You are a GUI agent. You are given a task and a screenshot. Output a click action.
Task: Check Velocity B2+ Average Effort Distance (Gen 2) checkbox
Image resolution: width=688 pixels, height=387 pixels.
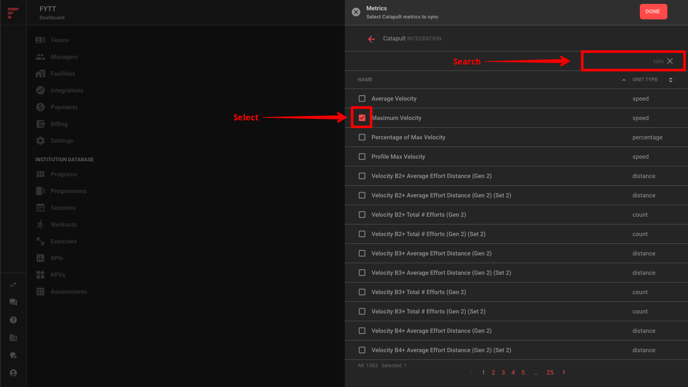click(x=362, y=176)
